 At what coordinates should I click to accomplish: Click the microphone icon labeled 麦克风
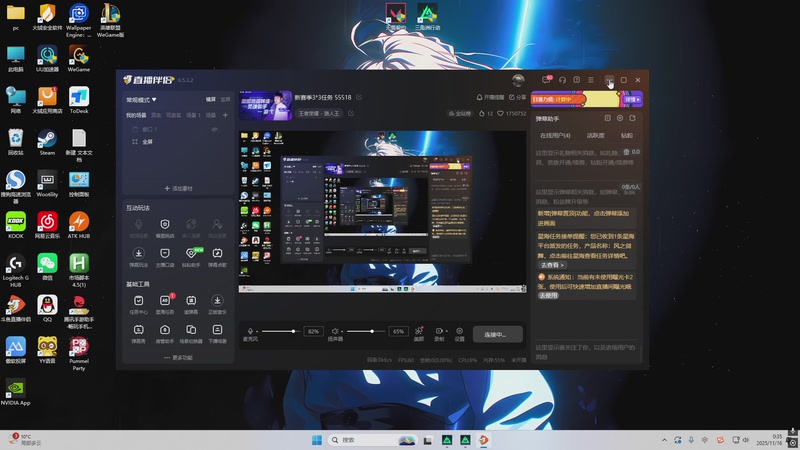[250, 331]
